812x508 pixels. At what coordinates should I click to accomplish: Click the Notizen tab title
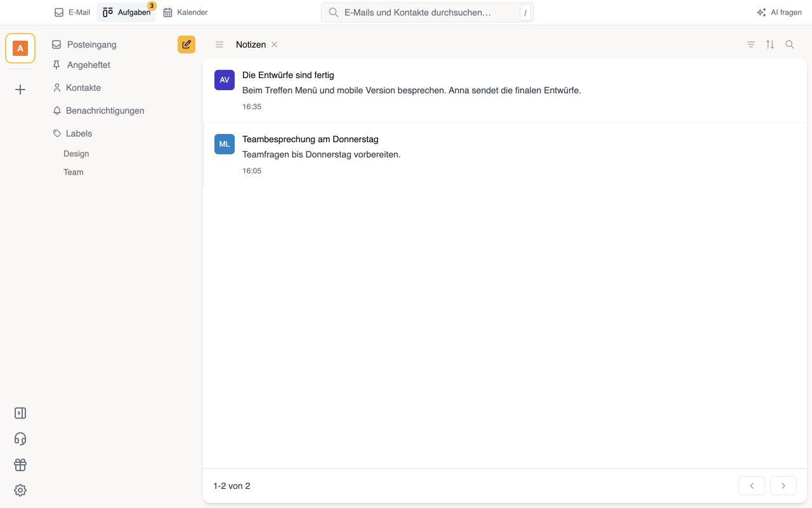251,44
